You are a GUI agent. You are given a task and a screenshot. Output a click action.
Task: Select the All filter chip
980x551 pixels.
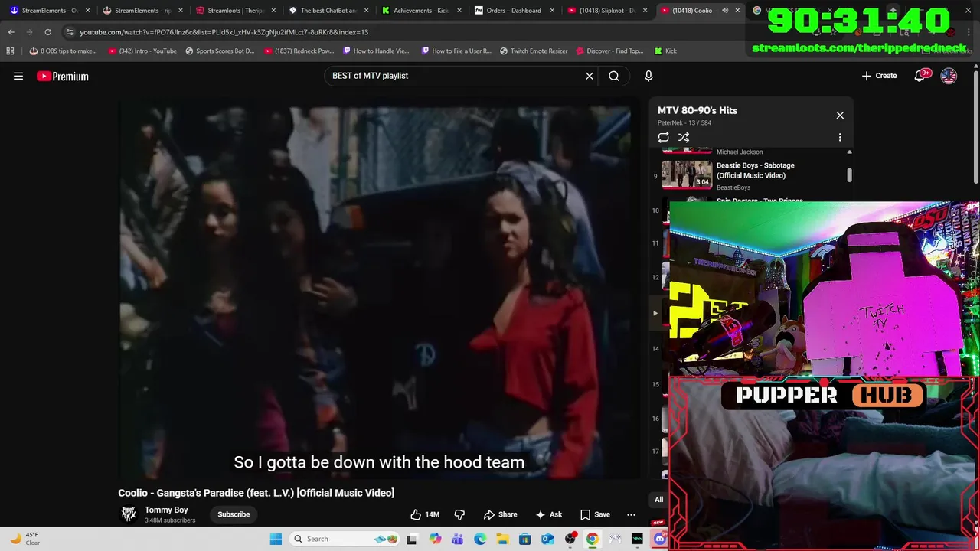658,500
